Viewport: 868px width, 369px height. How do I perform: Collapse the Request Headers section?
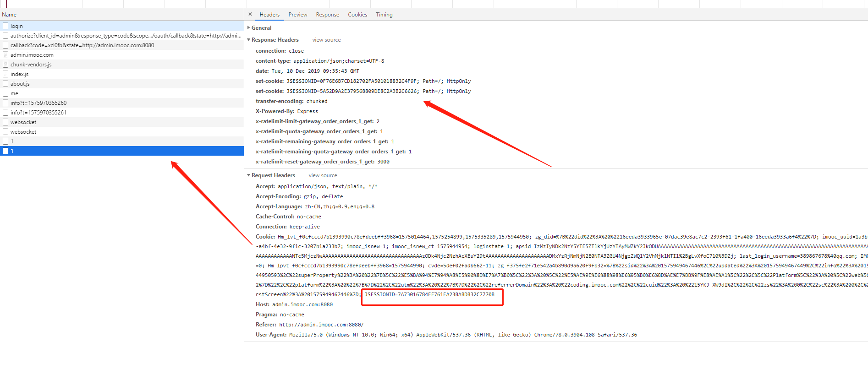coord(249,175)
